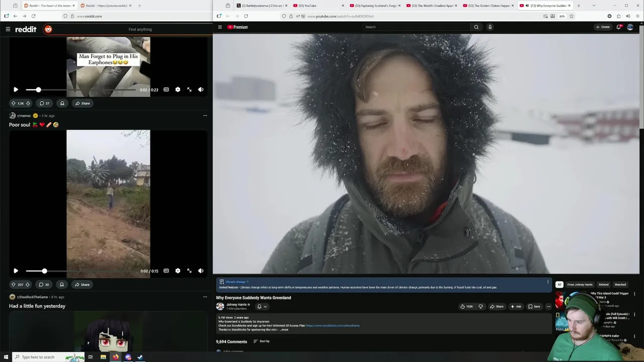Toggle captions on the Earphones Reddit video
The width and height of the screenshot is (644, 362).
166,89
